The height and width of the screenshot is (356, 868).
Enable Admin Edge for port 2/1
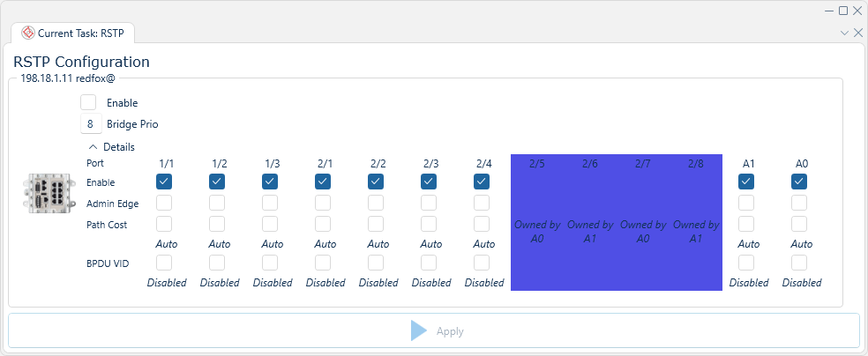[x=323, y=204]
